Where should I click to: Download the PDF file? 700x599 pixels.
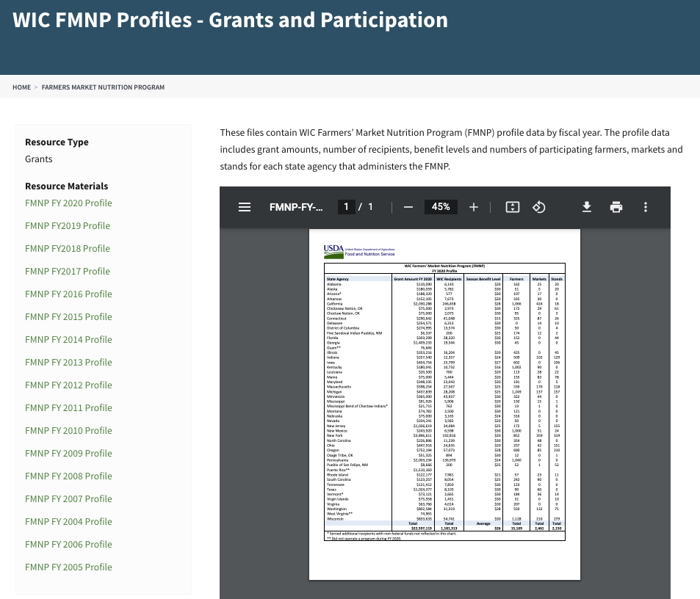pos(587,207)
